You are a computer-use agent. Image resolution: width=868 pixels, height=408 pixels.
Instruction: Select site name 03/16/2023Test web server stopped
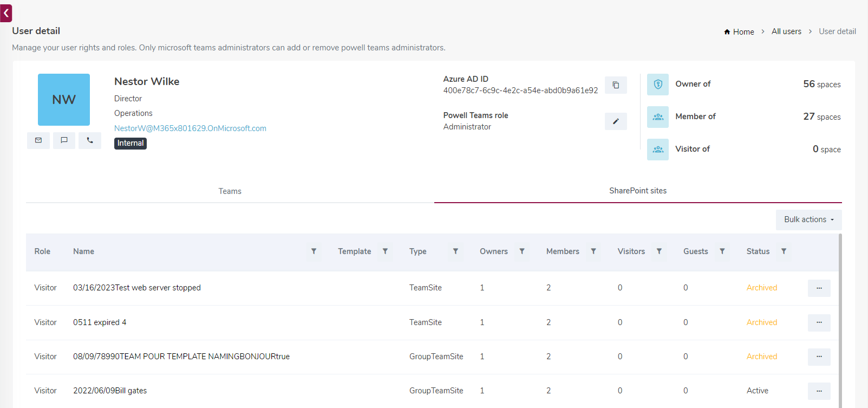coord(137,288)
